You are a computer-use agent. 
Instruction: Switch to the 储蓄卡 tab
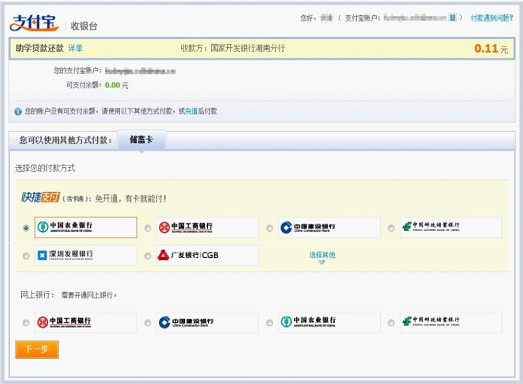[x=141, y=139]
